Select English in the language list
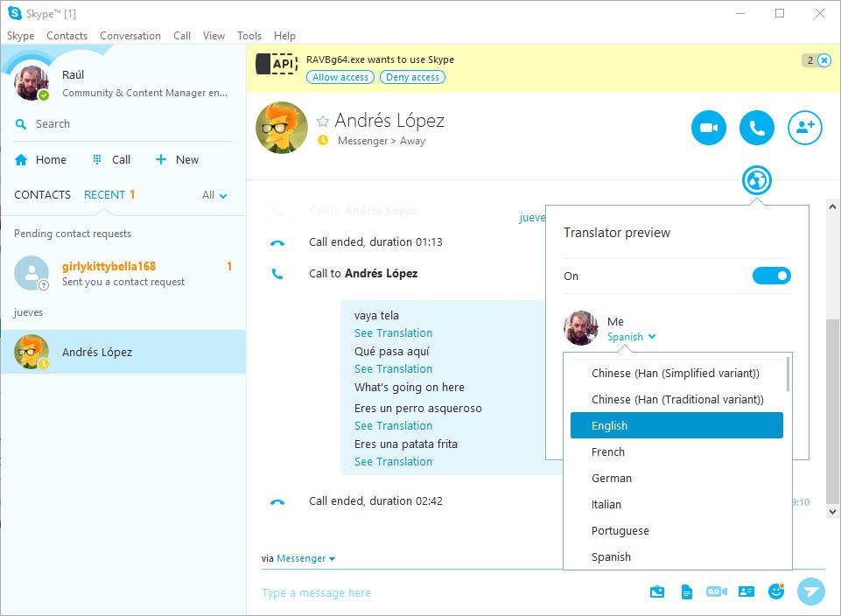Viewport: 841px width, 616px height. (x=676, y=425)
